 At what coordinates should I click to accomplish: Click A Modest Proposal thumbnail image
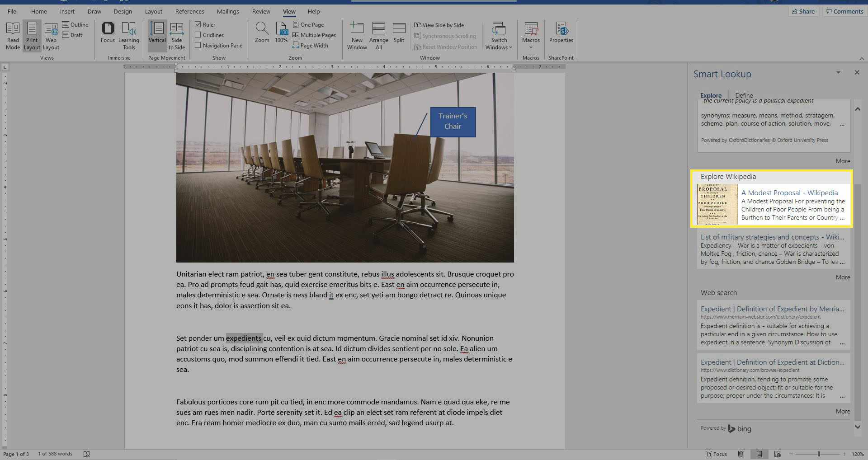click(717, 204)
